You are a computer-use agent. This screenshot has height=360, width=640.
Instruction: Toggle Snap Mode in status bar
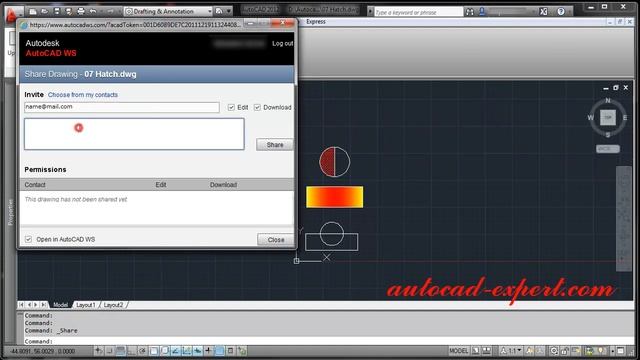click(x=110, y=351)
